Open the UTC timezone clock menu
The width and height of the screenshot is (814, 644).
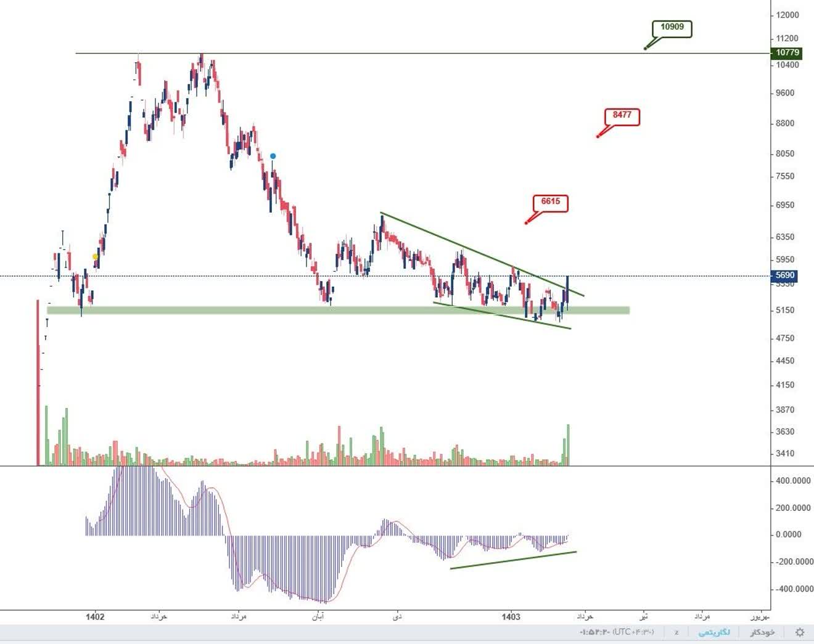[x=617, y=632]
